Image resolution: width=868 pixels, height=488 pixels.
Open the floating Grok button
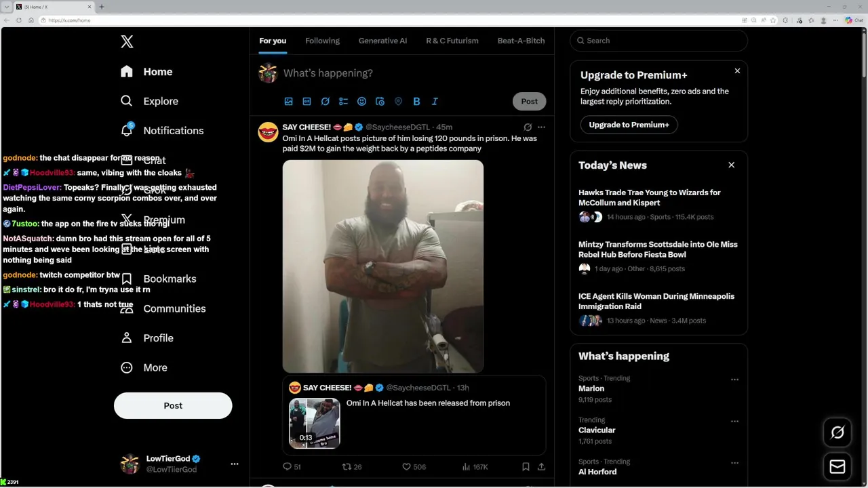pyautogui.click(x=837, y=432)
